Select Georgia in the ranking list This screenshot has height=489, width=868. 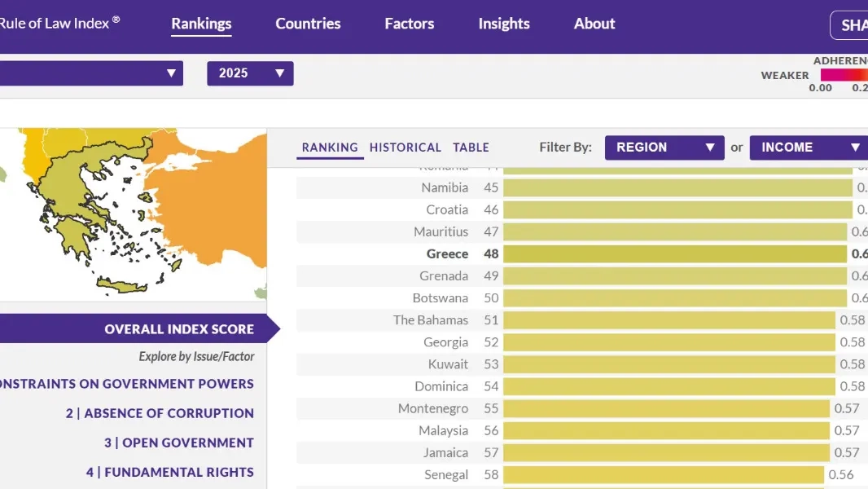click(445, 342)
